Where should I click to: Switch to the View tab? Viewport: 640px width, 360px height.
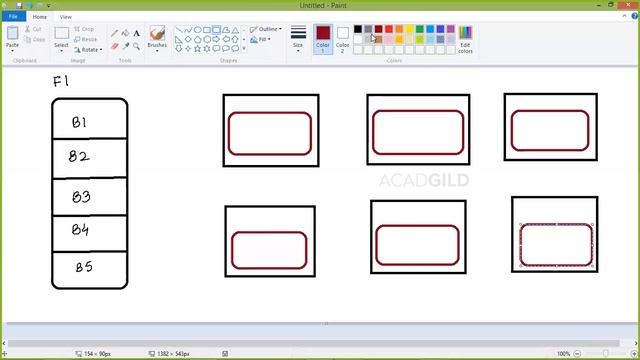[x=66, y=17]
